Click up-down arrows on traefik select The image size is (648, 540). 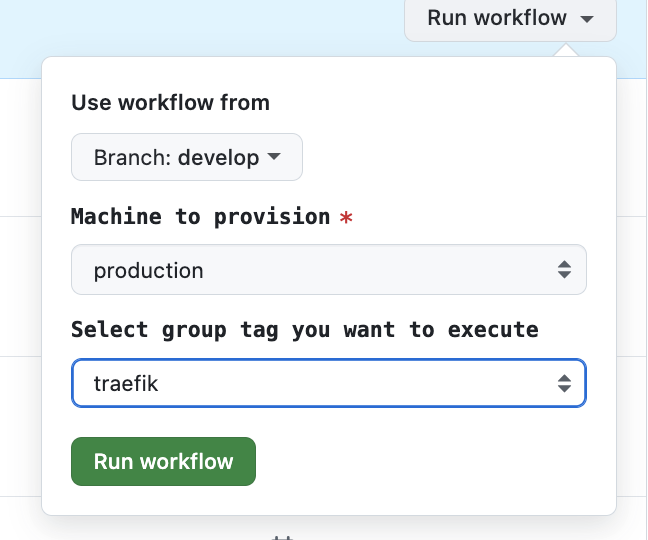click(x=565, y=383)
